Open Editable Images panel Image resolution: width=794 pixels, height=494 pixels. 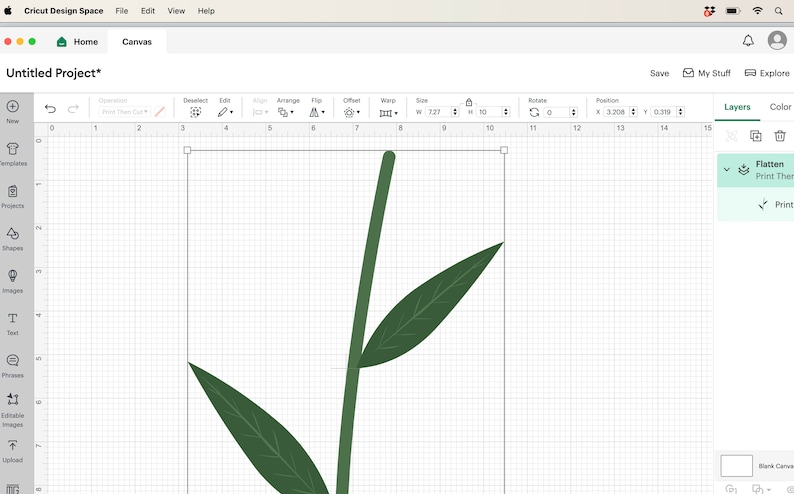click(13, 399)
